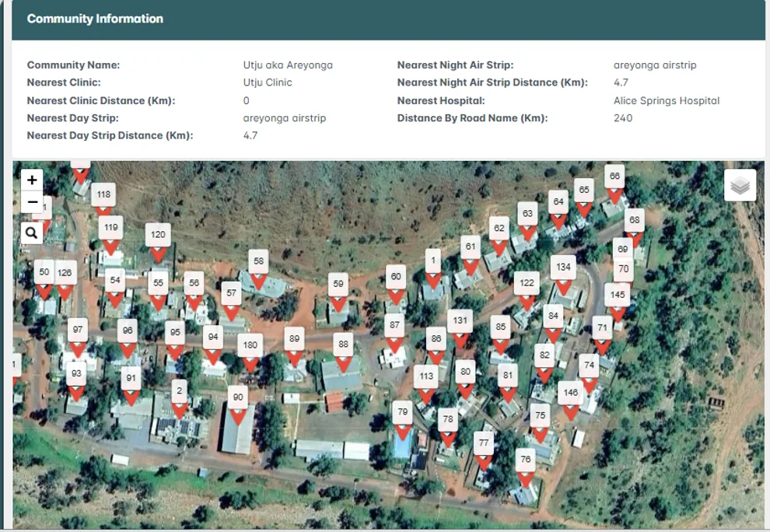Select map marker 55
Image resolution: width=770 pixels, height=532 pixels.
[x=158, y=291]
